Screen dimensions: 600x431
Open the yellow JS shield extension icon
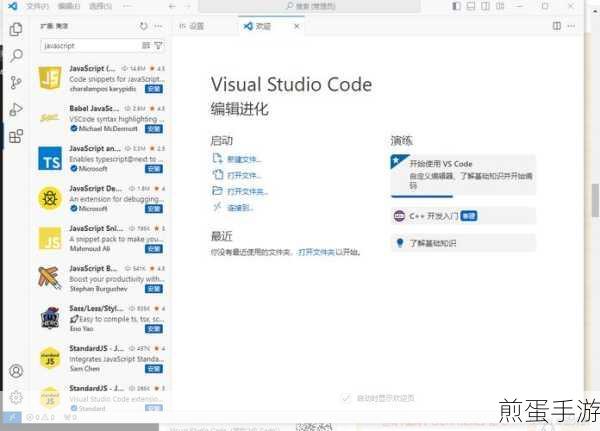click(50, 78)
